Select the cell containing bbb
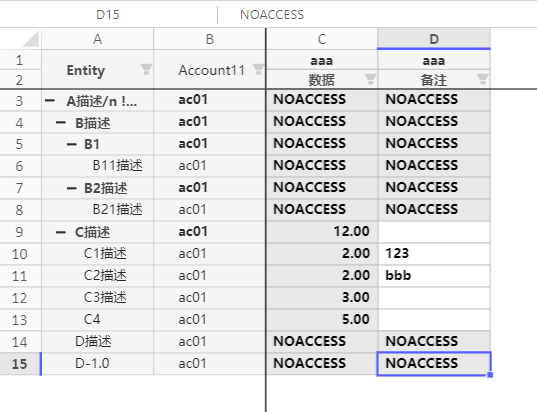This screenshot has height=412, width=537. tap(434, 276)
